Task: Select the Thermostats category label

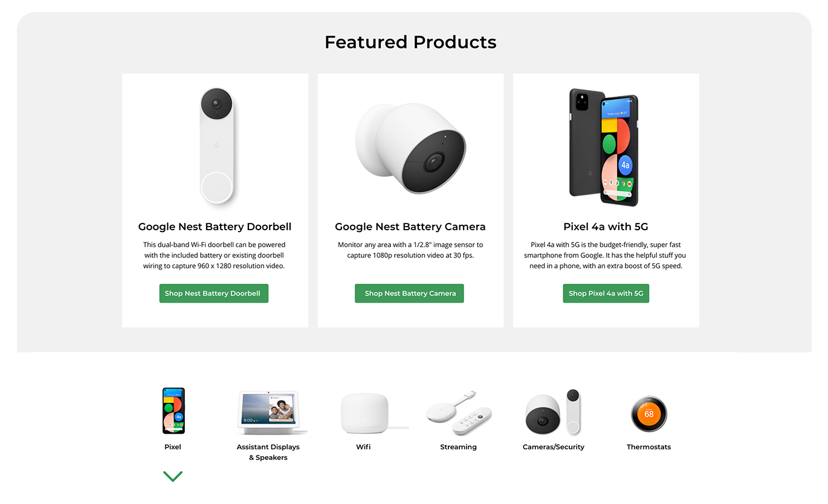Action: pyautogui.click(x=648, y=447)
